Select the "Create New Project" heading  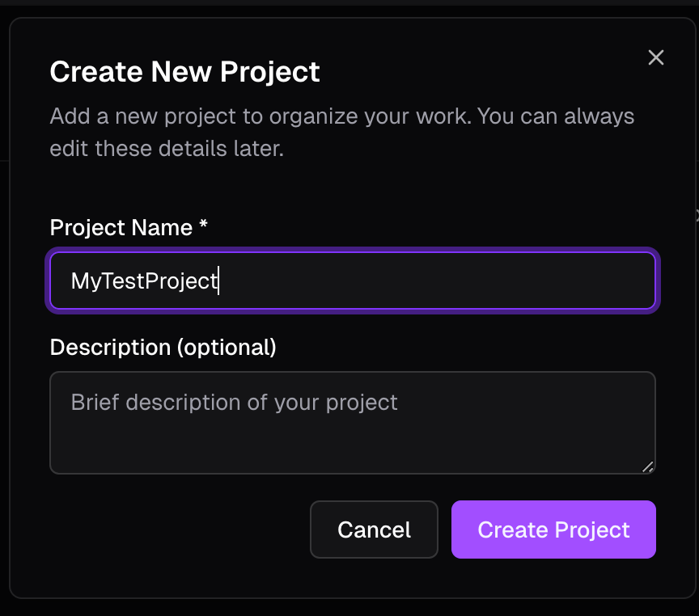click(184, 72)
